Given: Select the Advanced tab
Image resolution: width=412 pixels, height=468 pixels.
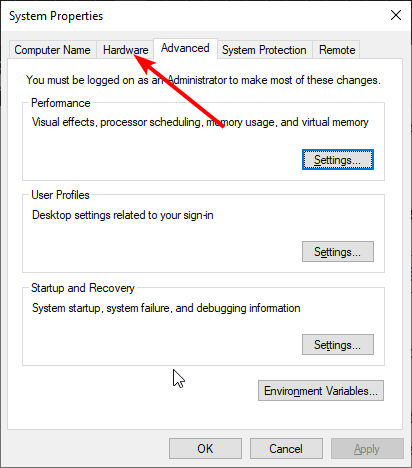Looking at the screenshot, I should click(185, 48).
